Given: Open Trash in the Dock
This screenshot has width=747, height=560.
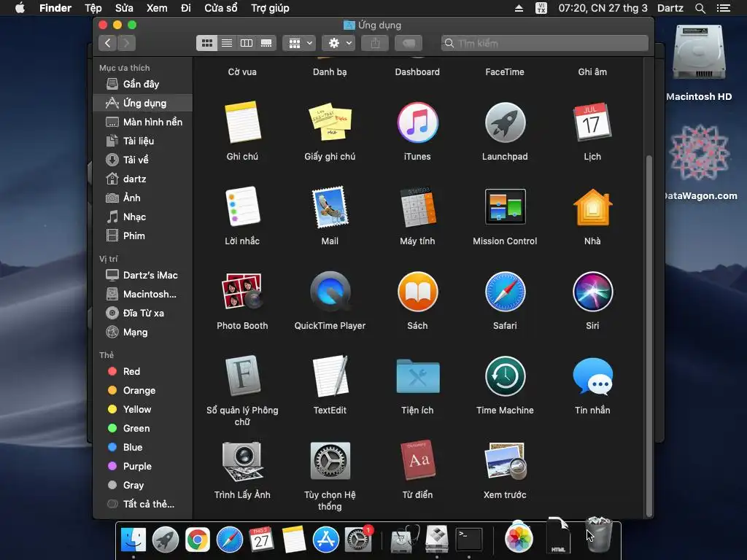Looking at the screenshot, I should [599, 535].
